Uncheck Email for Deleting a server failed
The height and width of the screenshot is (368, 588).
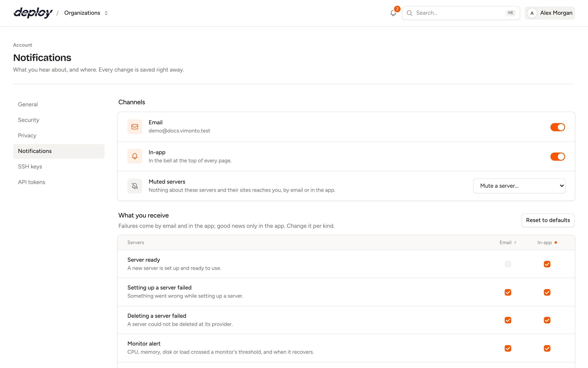pyautogui.click(x=508, y=320)
